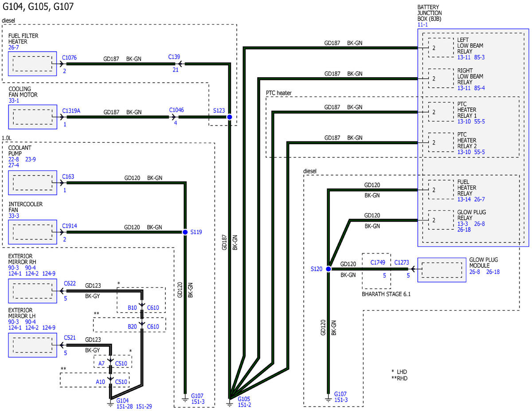Image resolution: width=532 pixels, height=411 pixels.
Task: Open connector link C622
Action: click(x=70, y=282)
